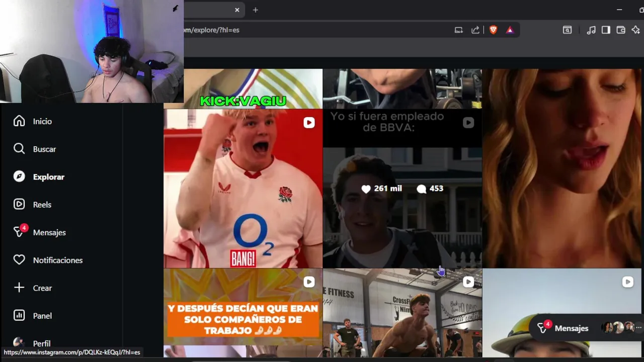The width and height of the screenshot is (644, 362).
Task: Open the BBVA employee reel thumbnail
Action: tap(402, 189)
